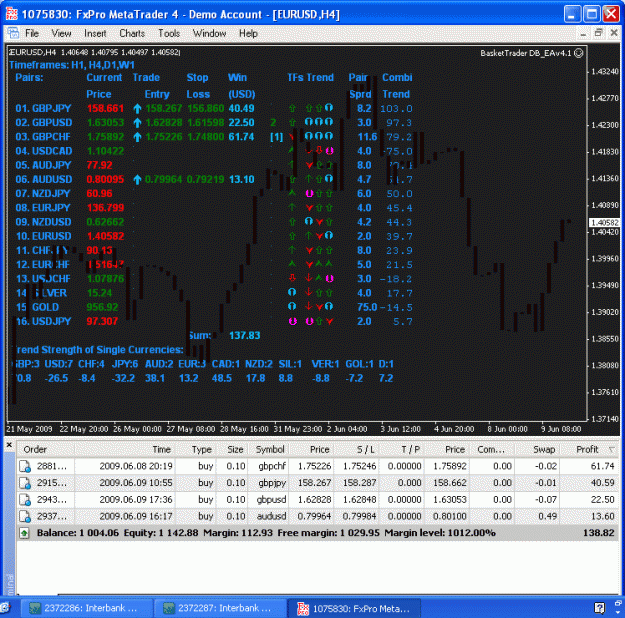Click the 2 Jun 04:00 time axis label
Screen dimensions: 625x618
[x=347, y=429]
